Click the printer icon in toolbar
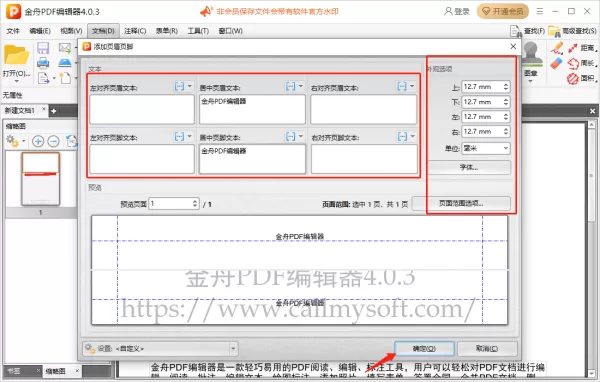Image resolution: width=600 pixels, height=382 pixels. [x=43, y=62]
